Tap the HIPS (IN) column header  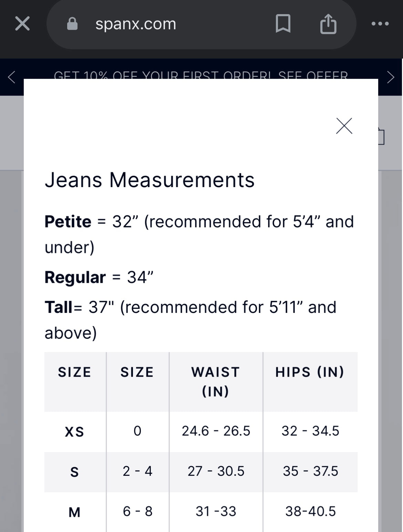coord(310,372)
